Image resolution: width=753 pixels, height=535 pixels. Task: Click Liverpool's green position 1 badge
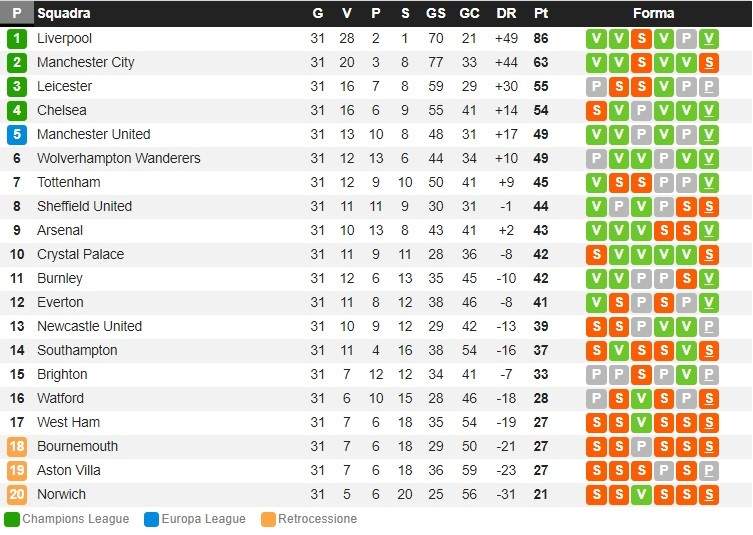click(x=16, y=38)
